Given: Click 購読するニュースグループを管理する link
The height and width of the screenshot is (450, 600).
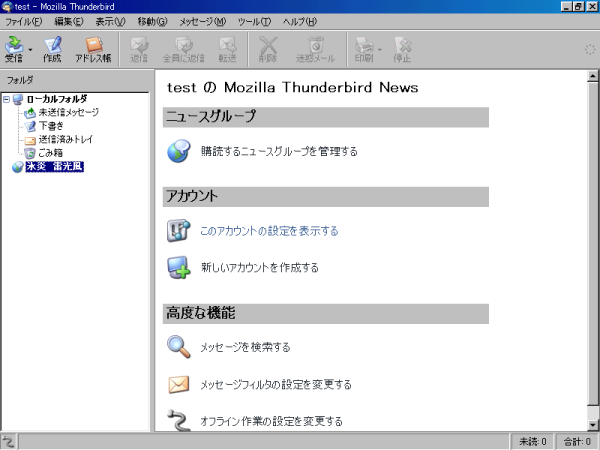Looking at the screenshot, I should coord(279,152).
